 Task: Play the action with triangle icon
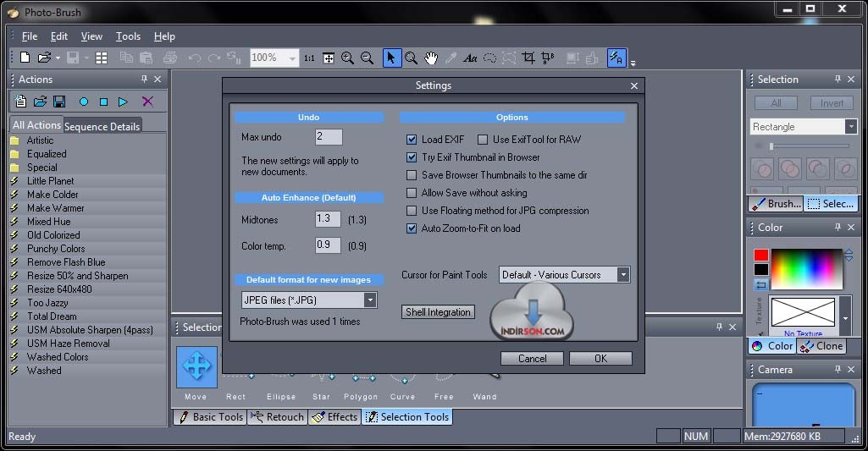click(123, 102)
